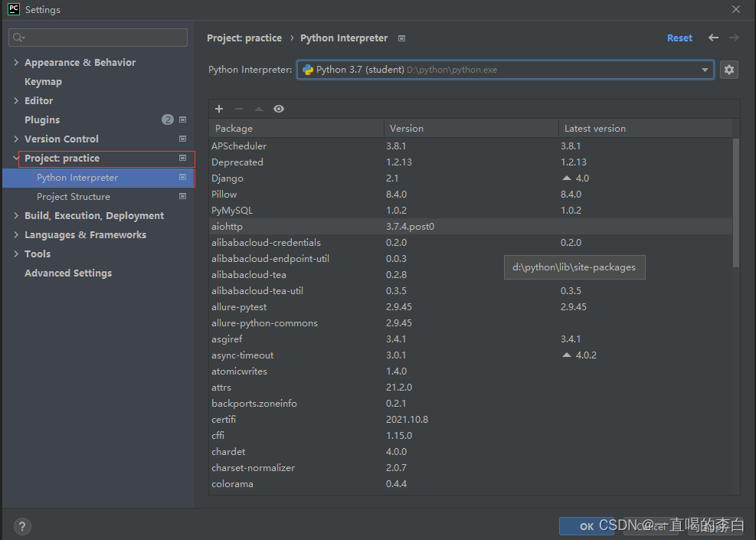This screenshot has height=540, width=756.
Task: Click Project: practice breadcrumb
Action: (244, 38)
